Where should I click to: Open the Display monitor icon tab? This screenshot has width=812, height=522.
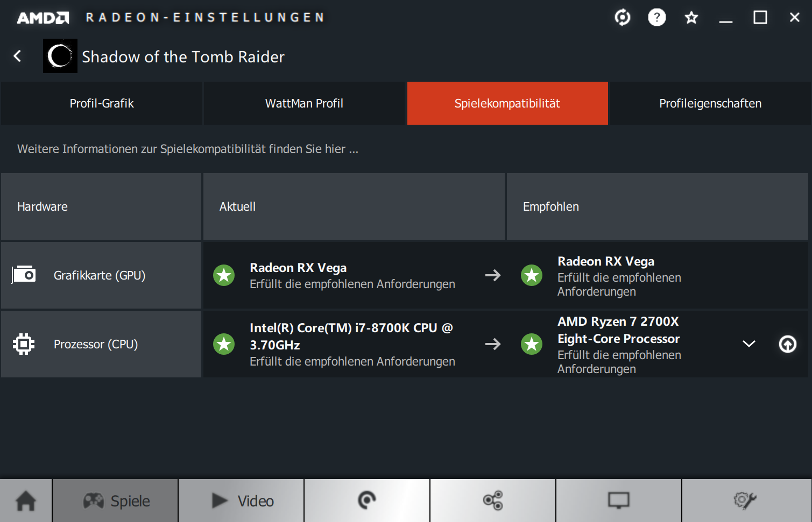click(x=619, y=500)
